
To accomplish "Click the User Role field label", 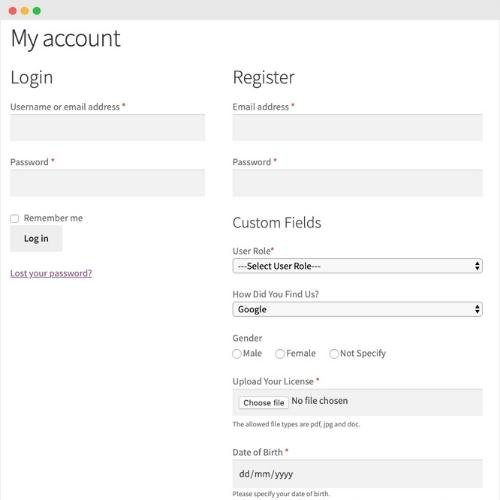I will (x=253, y=251).
